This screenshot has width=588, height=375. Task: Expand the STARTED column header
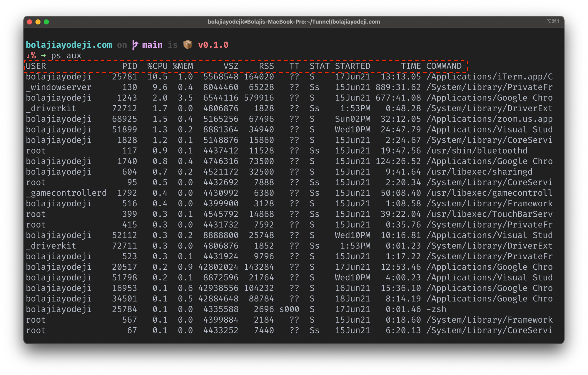[352, 66]
